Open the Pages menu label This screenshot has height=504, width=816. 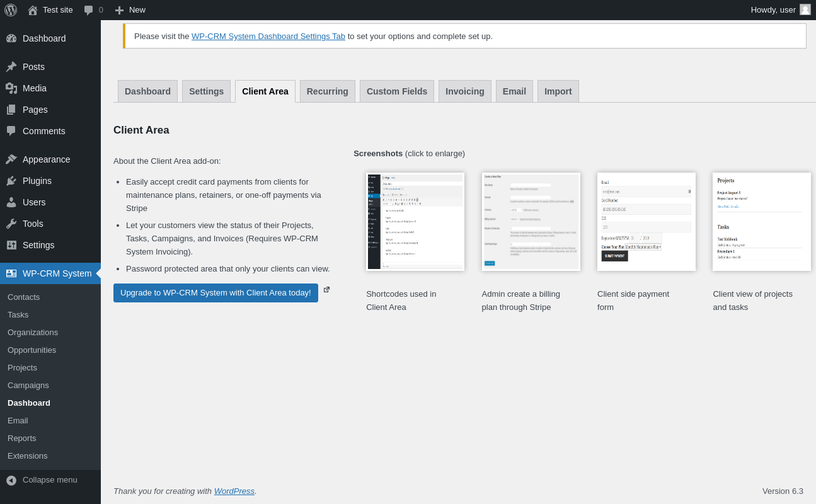point(35,110)
